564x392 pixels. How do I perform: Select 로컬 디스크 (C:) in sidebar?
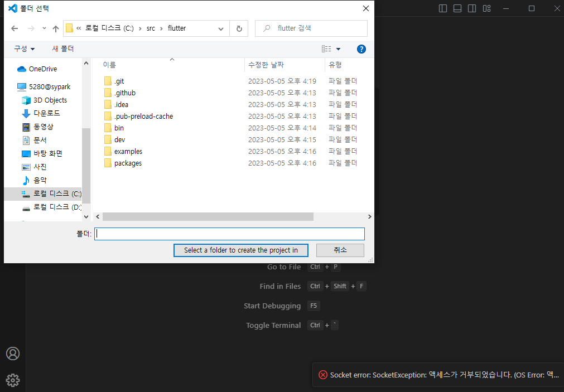click(x=43, y=194)
